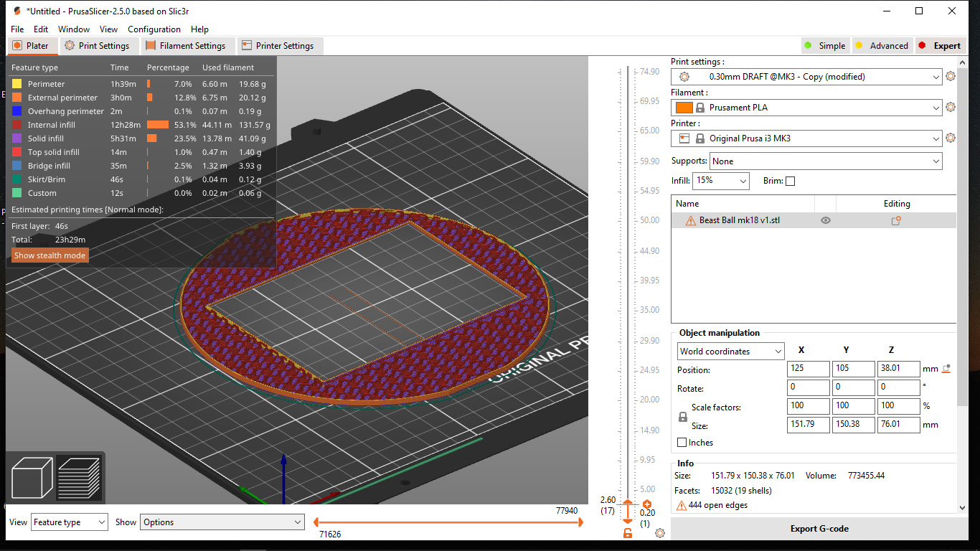Open Print settings detail editor via gear icon
This screenshot has width=980, height=551.
(951, 76)
